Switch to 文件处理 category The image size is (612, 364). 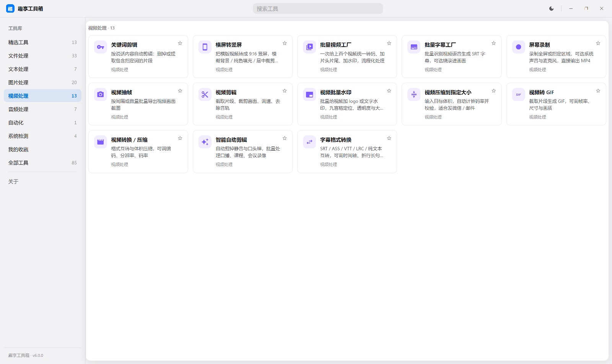tap(42, 56)
